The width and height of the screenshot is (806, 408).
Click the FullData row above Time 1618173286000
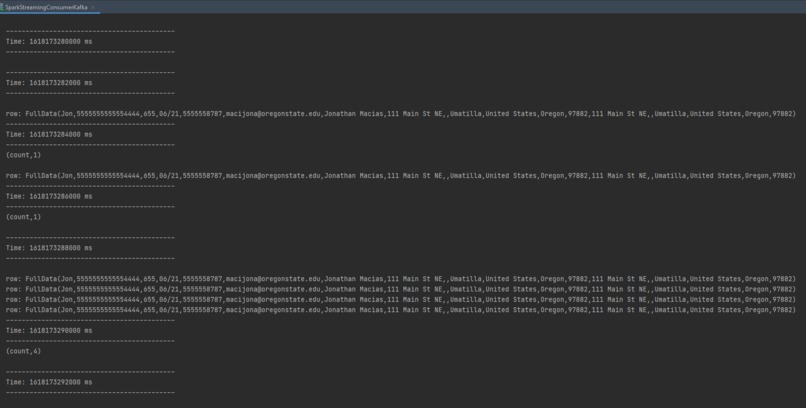[x=401, y=176]
